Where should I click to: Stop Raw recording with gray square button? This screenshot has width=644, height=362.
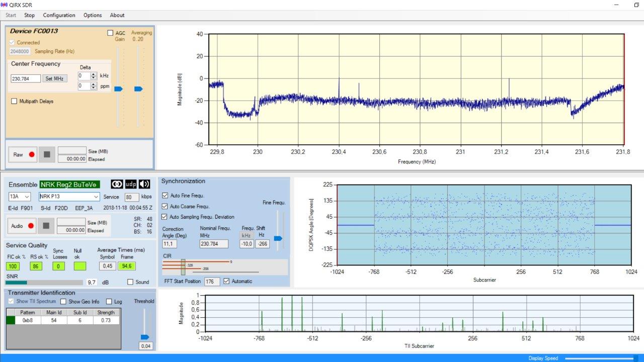47,154
